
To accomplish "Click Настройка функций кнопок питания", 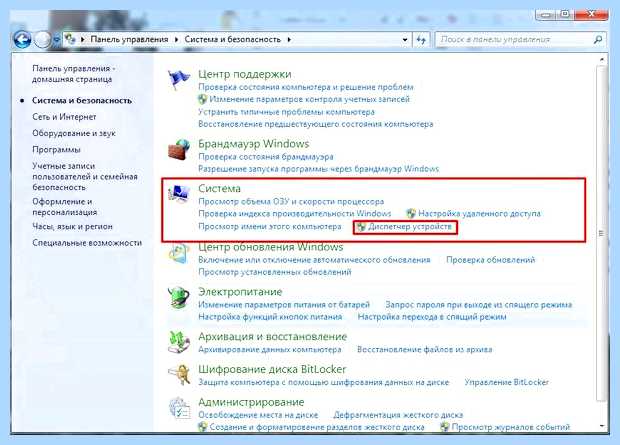I will click(270, 317).
